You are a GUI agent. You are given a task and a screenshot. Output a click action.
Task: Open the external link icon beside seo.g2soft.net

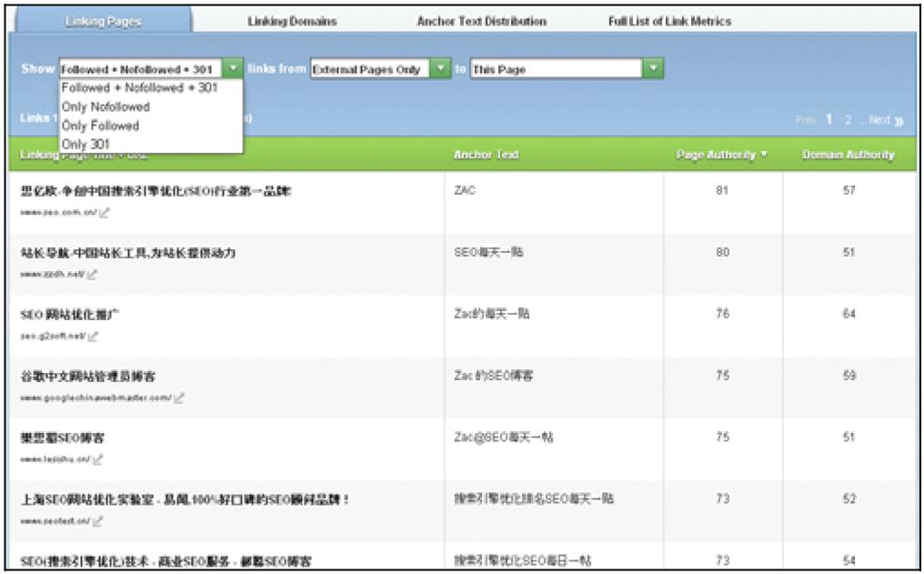tap(93, 337)
